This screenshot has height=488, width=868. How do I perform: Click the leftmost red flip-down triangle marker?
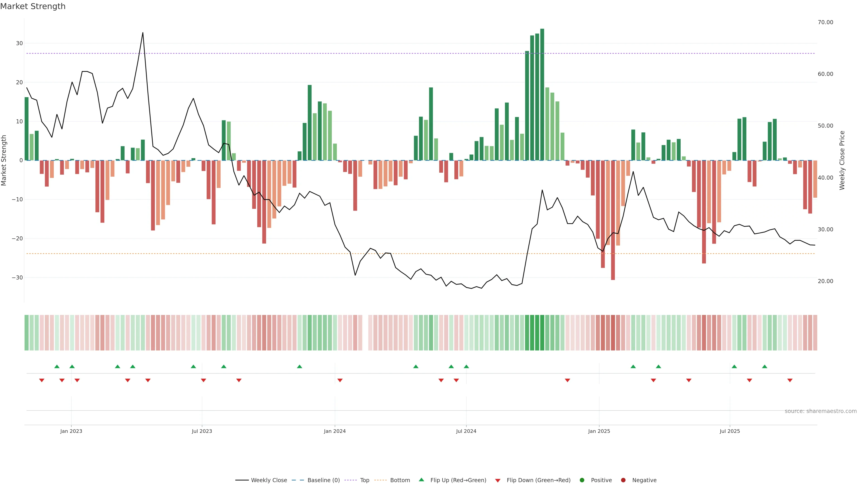[42, 380]
